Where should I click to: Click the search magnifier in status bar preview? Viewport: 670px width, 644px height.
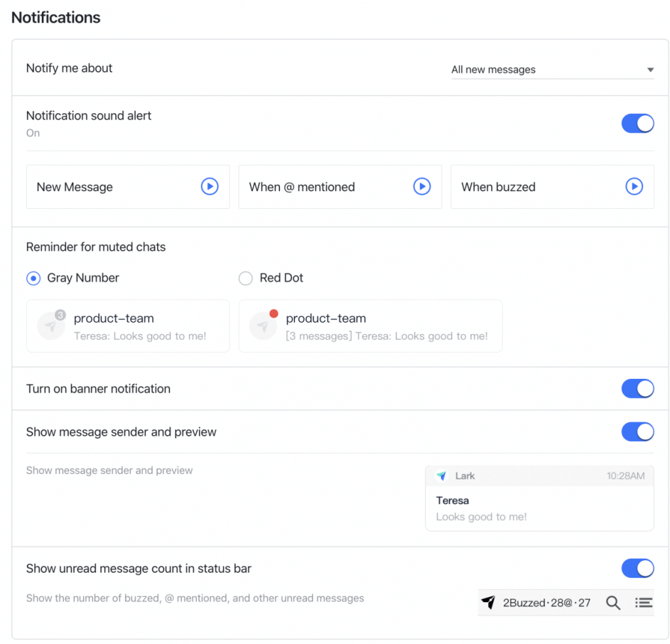coord(613,603)
